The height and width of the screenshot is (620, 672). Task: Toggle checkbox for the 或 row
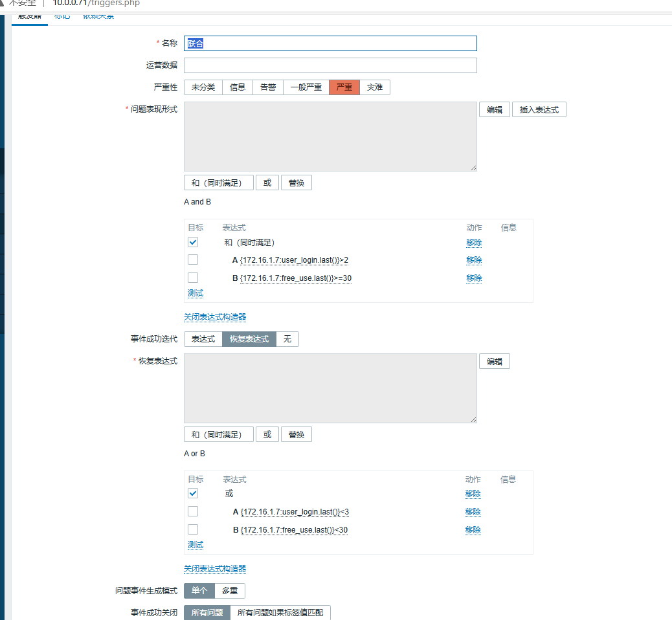(x=193, y=493)
